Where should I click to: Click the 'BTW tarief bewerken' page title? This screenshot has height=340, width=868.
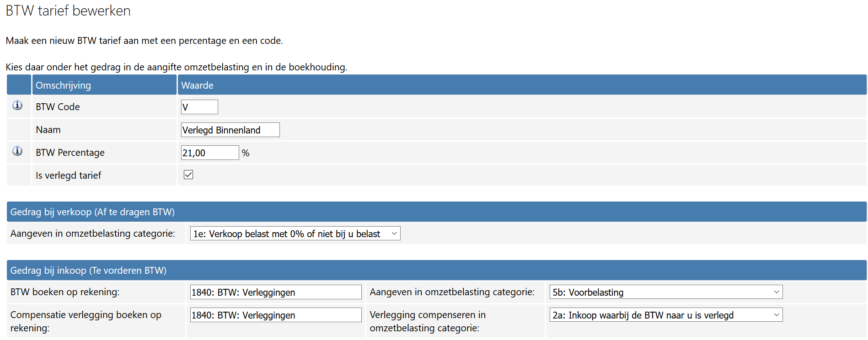coord(68,11)
